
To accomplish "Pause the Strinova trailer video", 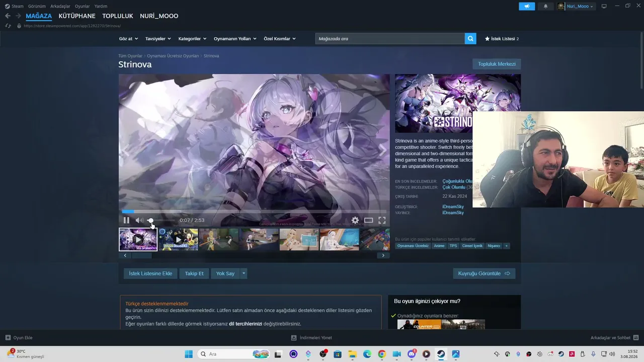I will [126, 220].
